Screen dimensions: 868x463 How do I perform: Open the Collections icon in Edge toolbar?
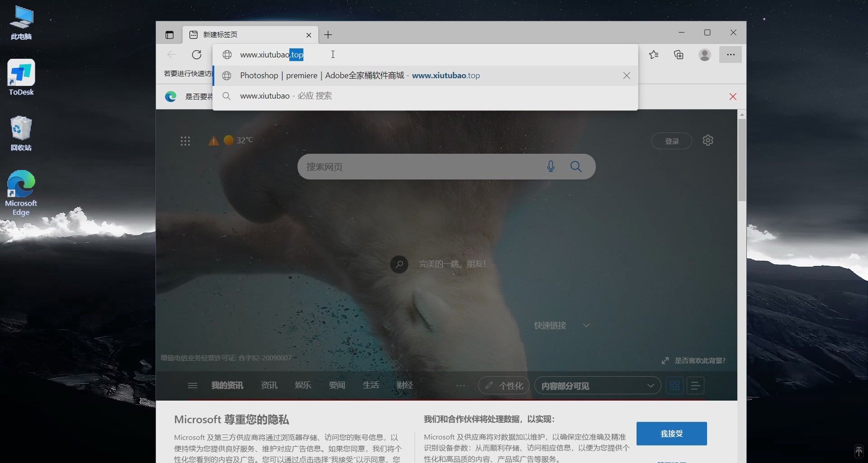[x=679, y=54]
